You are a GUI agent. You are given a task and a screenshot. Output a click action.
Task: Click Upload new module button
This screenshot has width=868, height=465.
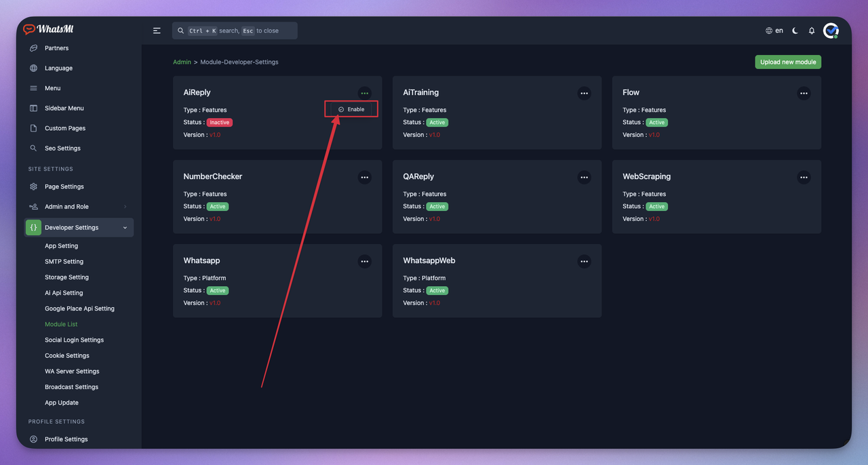coord(788,62)
